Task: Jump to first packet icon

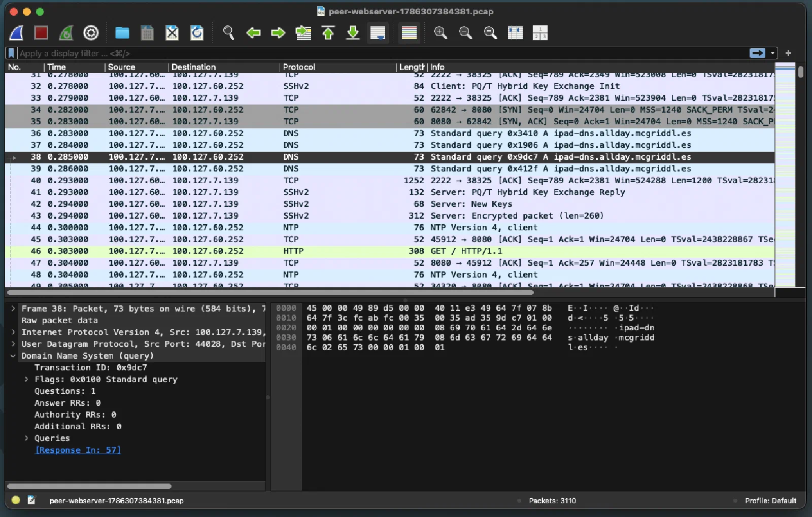Action: [328, 33]
